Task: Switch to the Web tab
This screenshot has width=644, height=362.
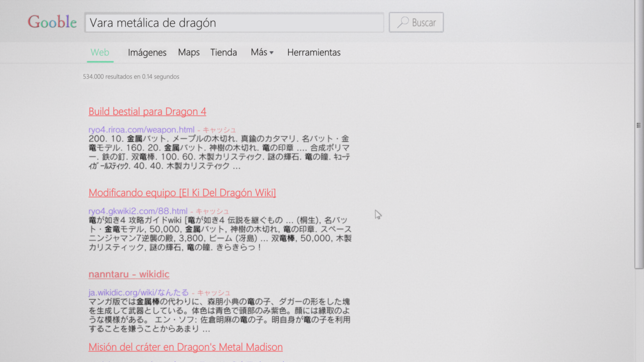Action: (100, 53)
